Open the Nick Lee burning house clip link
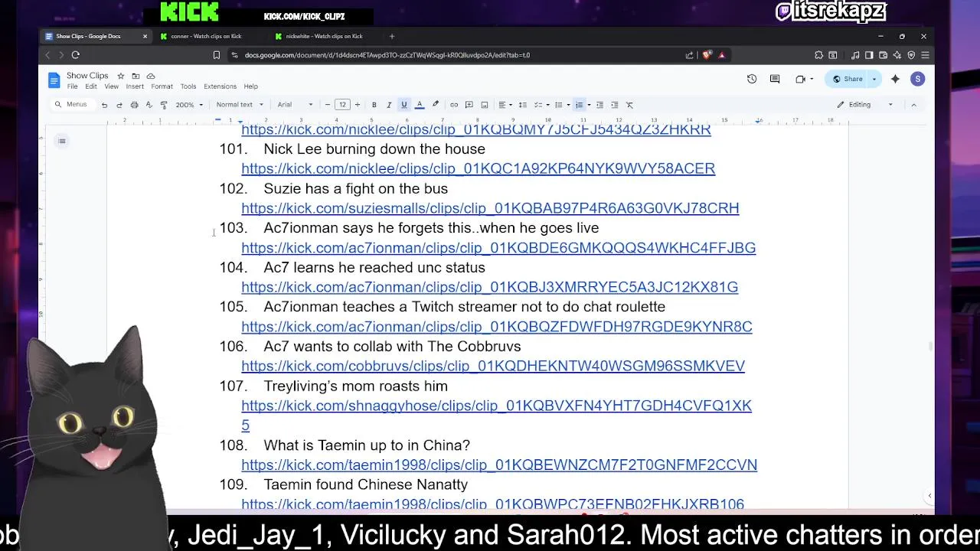Viewport: 980px width, 551px height. 478,168
